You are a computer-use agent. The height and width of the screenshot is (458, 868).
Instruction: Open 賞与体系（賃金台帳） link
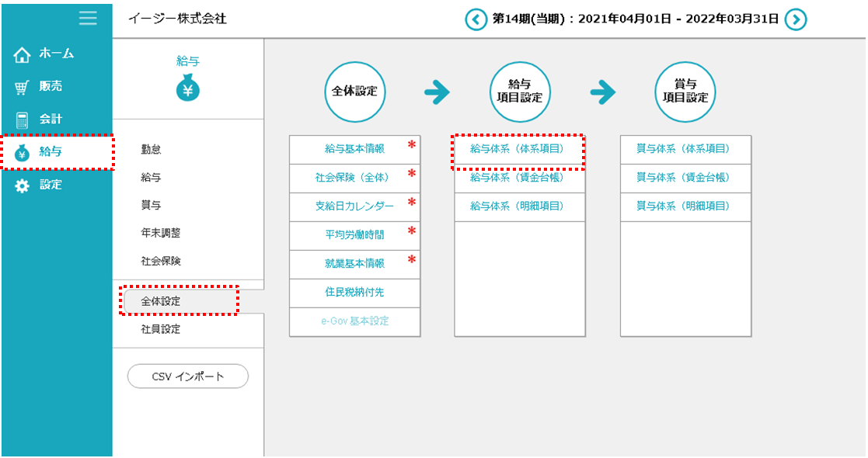pyautogui.click(x=683, y=178)
